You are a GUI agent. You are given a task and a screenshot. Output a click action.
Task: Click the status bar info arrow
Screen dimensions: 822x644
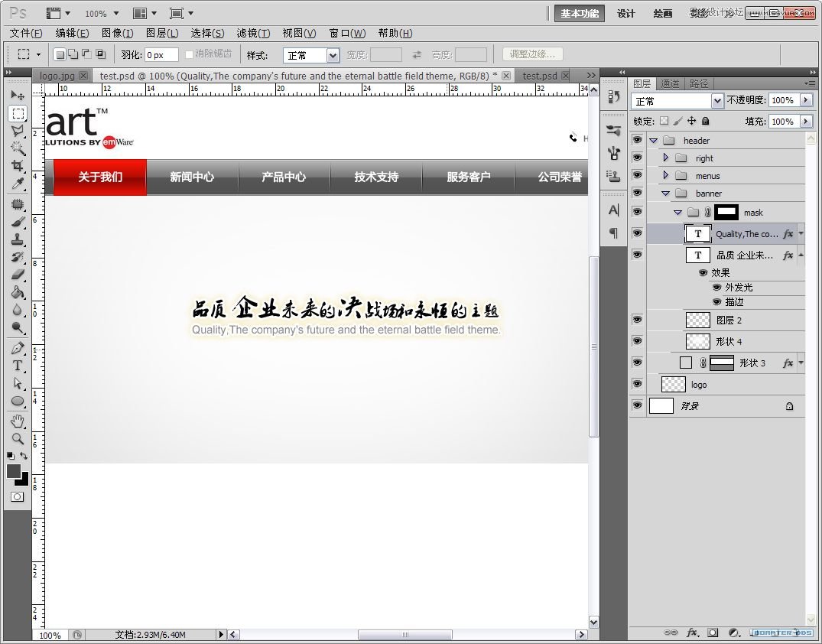tap(221, 634)
